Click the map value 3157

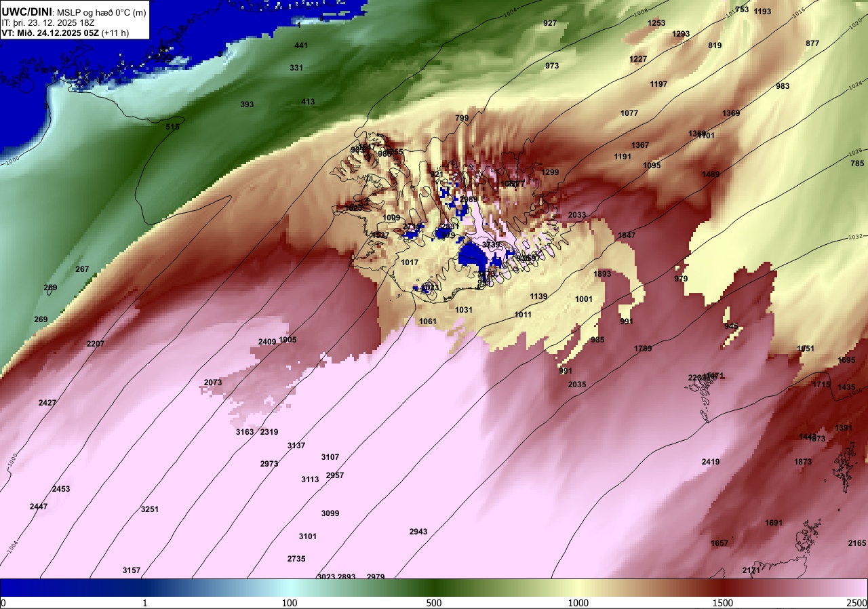click(x=132, y=570)
